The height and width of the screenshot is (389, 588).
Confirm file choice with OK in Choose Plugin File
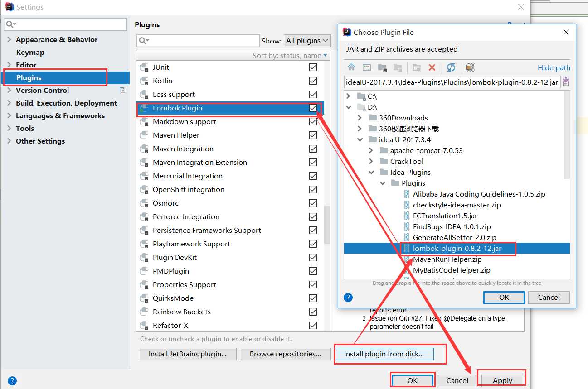point(504,298)
